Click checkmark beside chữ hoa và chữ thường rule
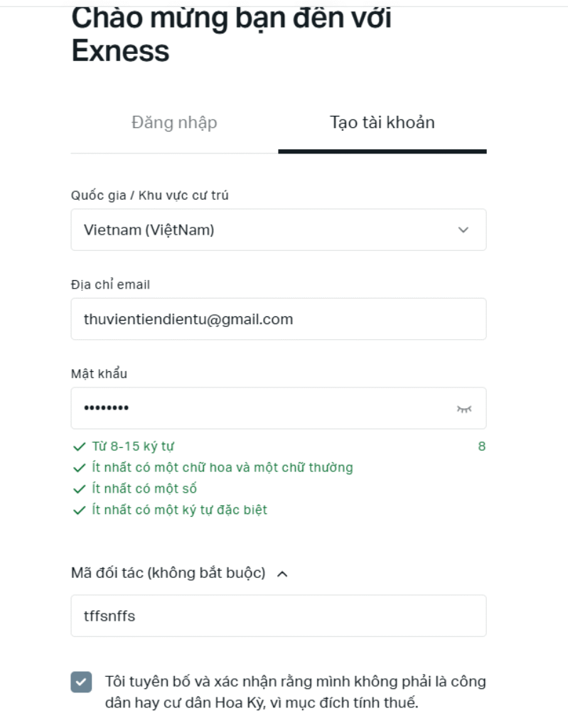This screenshot has height=728, width=568. [79, 468]
